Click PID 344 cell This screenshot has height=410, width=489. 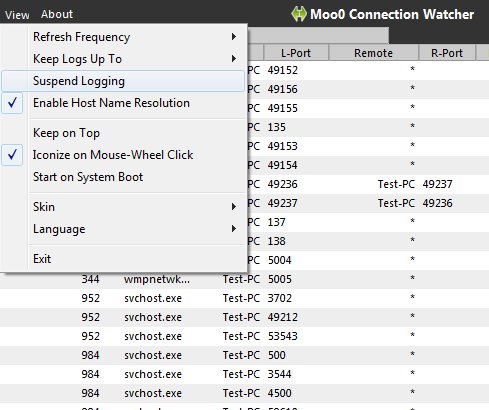pyautogui.click(x=90, y=279)
